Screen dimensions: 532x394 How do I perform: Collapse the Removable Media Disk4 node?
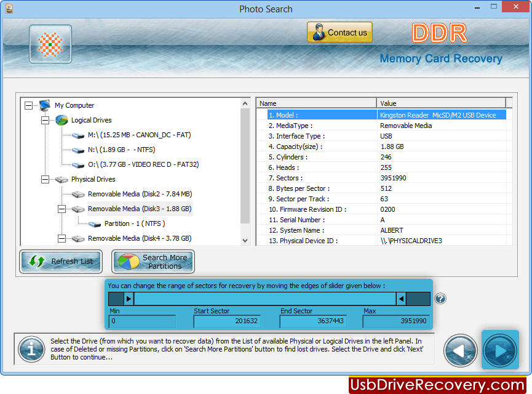coord(62,238)
